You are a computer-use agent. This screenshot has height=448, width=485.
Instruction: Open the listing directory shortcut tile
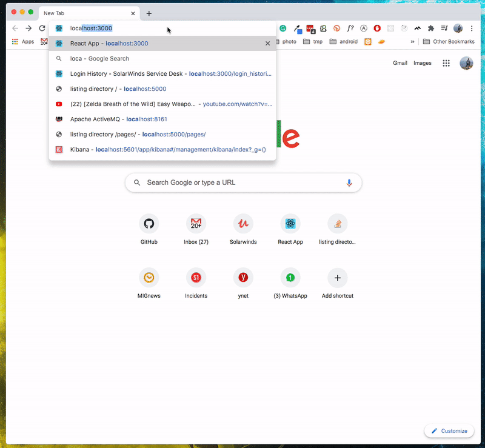pos(338,229)
